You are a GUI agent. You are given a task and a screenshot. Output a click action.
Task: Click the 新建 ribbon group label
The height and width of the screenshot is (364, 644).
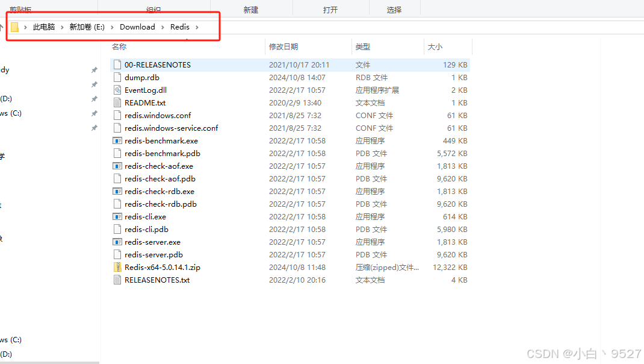point(251,10)
